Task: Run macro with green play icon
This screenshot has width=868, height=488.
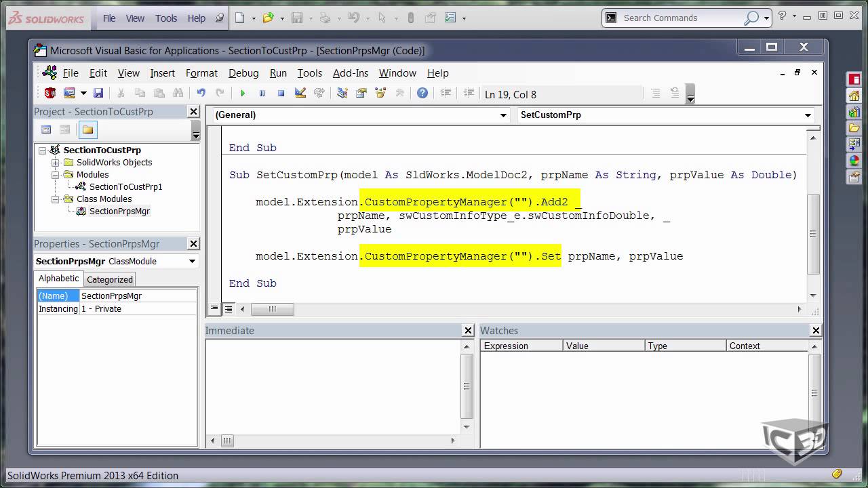Action: 243,94
